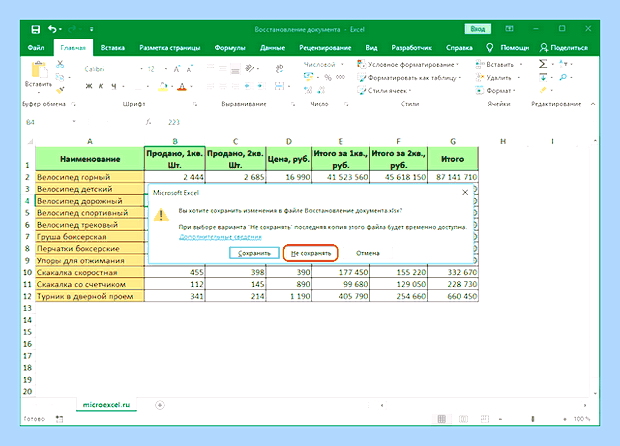The image size is (620, 446).
Task: Open Форматировать как таблицу dropdown
Action: point(409,78)
